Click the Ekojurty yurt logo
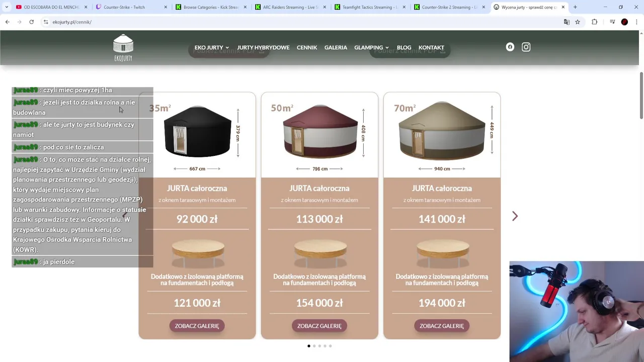644x362 pixels. [123, 48]
